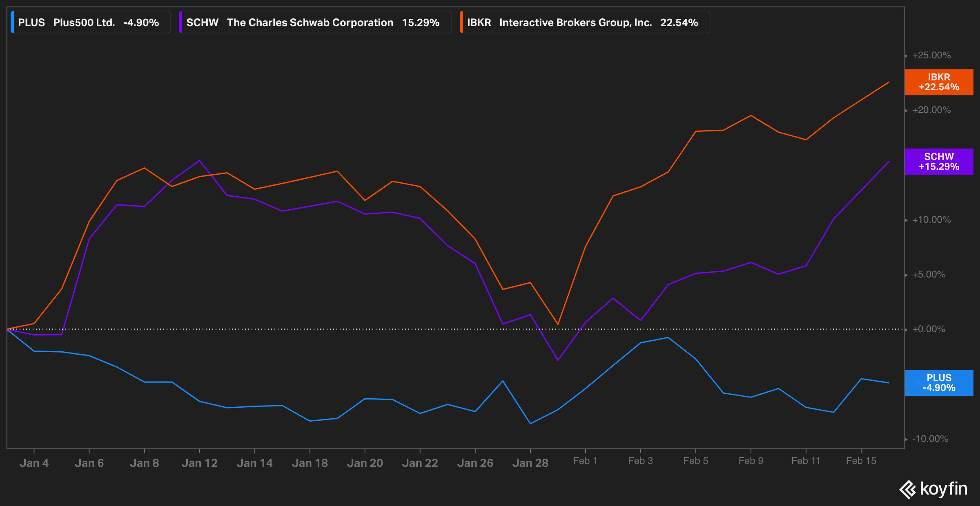Click the Jan 26 date label
Image resolution: width=980 pixels, height=506 pixels.
click(x=475, y=463)
